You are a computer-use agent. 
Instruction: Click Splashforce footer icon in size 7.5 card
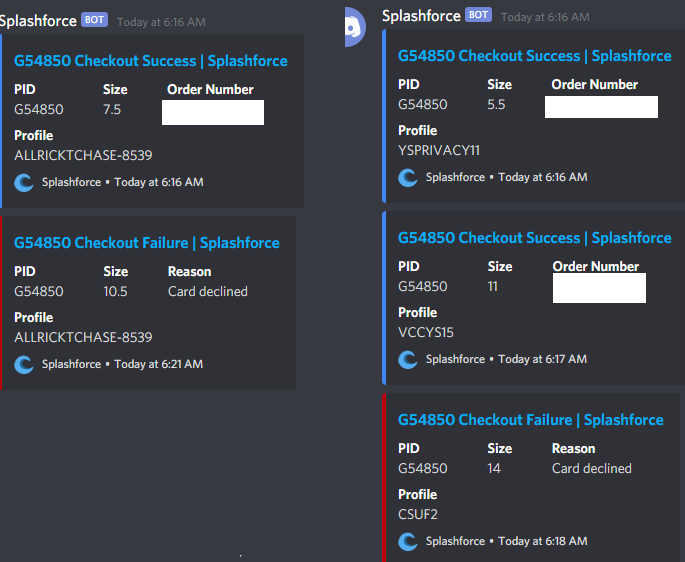pos(24,182)
